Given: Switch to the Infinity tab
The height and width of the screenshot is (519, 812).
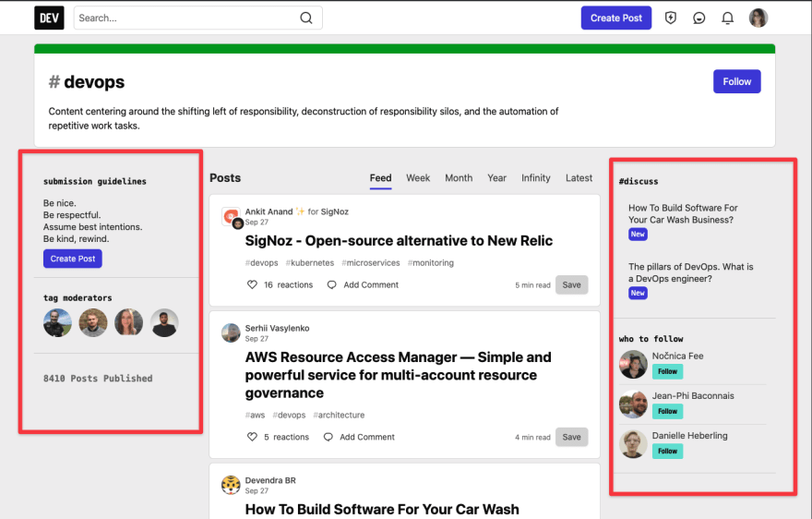Looking at the screenshot, I should click(x=536, y=178).
